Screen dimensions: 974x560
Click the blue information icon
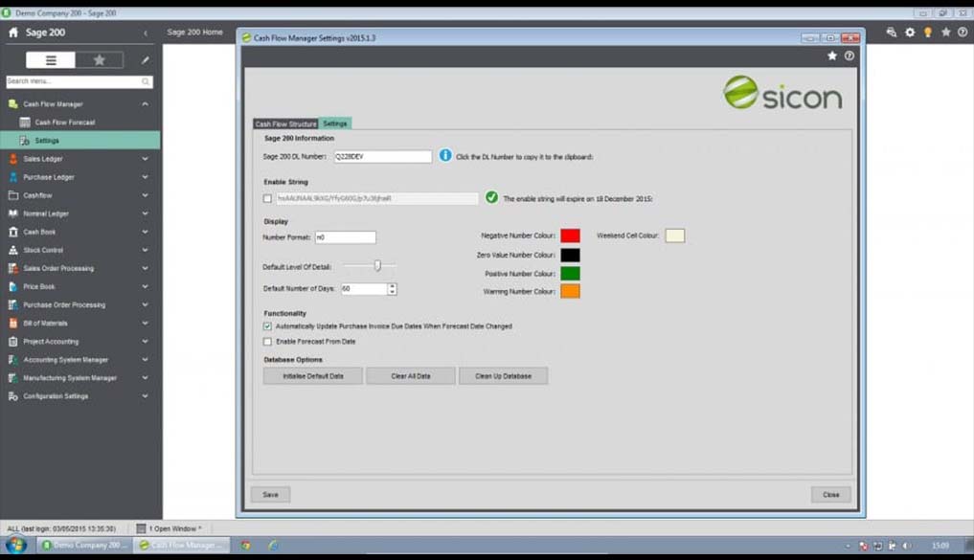point(445,155)
